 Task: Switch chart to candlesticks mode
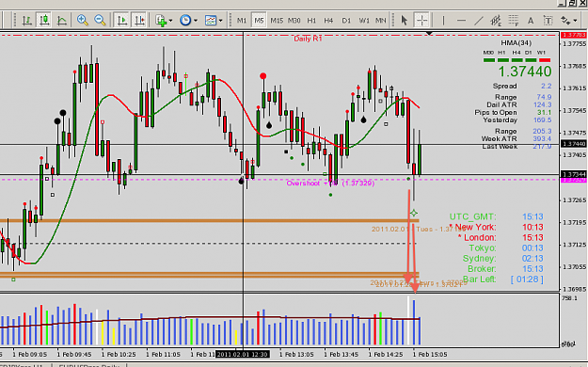44,20
